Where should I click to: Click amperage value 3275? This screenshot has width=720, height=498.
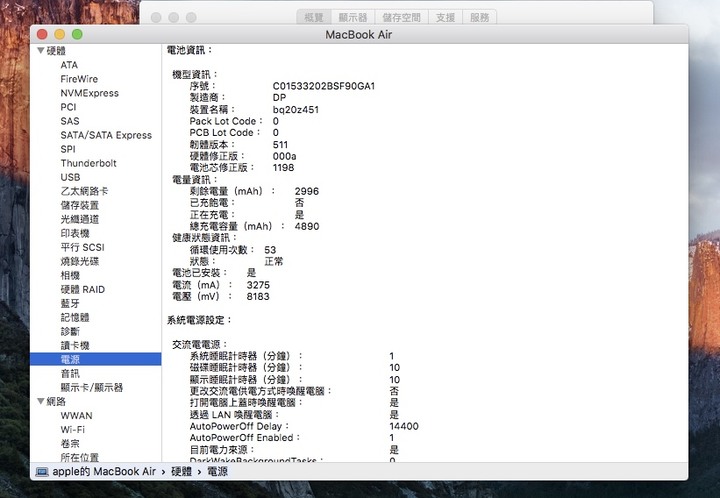point(258,285)
